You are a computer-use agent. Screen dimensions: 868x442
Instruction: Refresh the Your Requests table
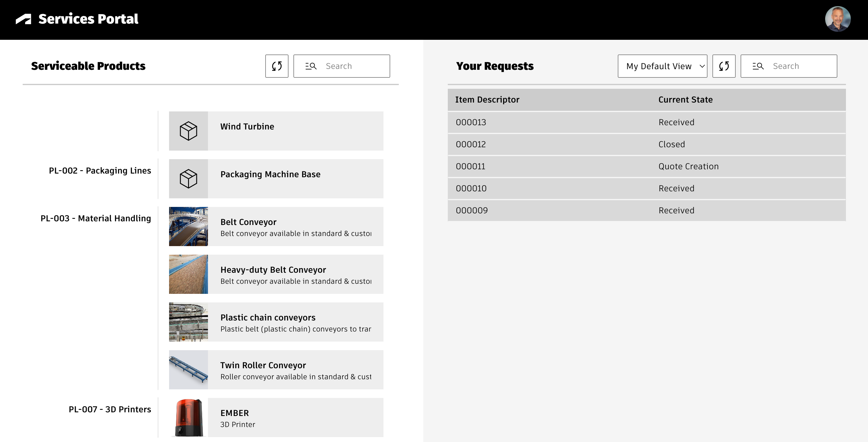pyautogui.click(x=724, y=66)
